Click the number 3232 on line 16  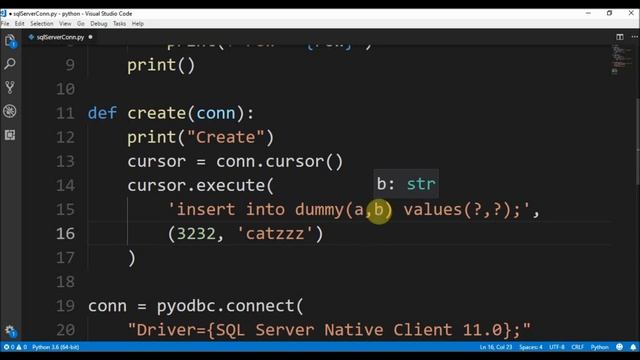coord(196,233)
